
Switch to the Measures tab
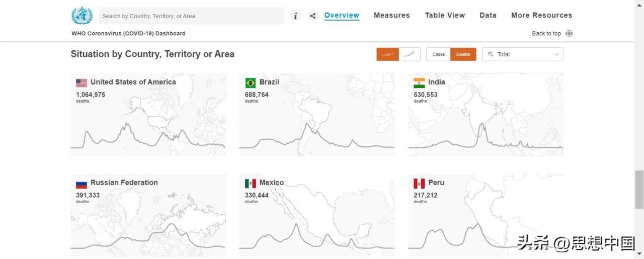pyautogui.click(x=392, y=15)
